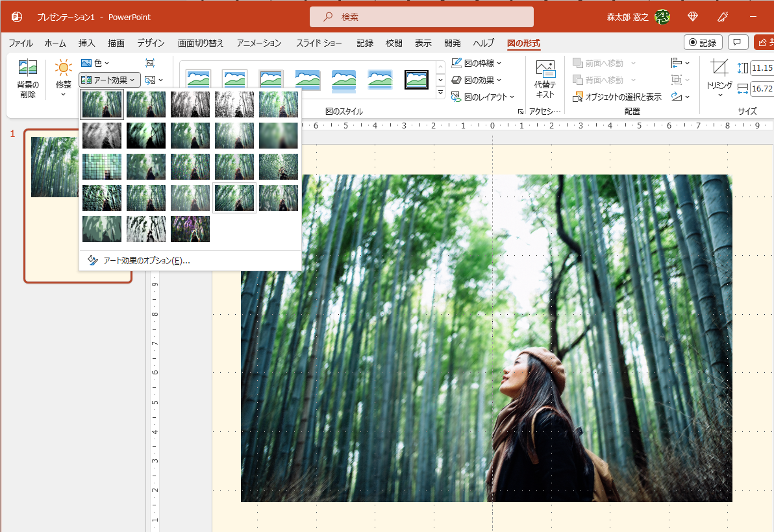The image size is (774, 532).
Task: Apply the Texturizer art effect
Action: pyautogui.click(x=146, y=198)
